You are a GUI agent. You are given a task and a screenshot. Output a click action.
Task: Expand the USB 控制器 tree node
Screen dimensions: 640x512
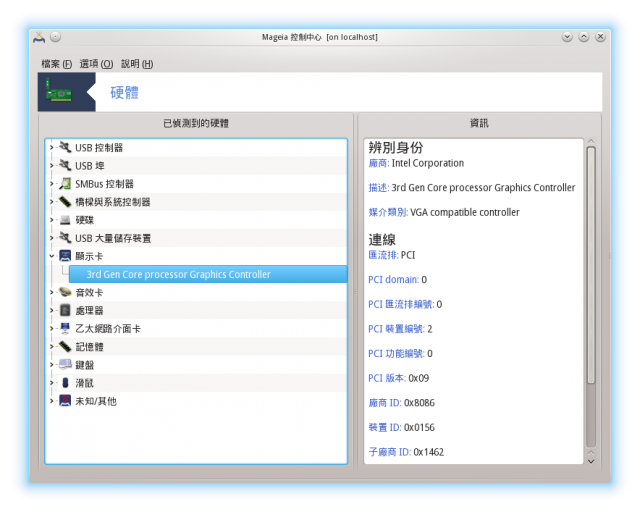point(51,147)
